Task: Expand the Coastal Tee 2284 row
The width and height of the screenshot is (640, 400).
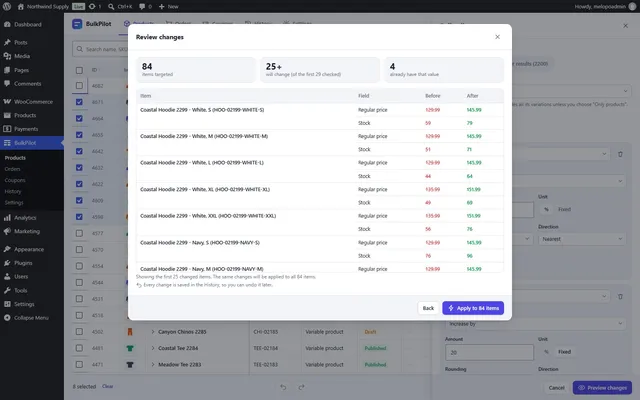Action: pyautogui.click(x=153, y=348)
